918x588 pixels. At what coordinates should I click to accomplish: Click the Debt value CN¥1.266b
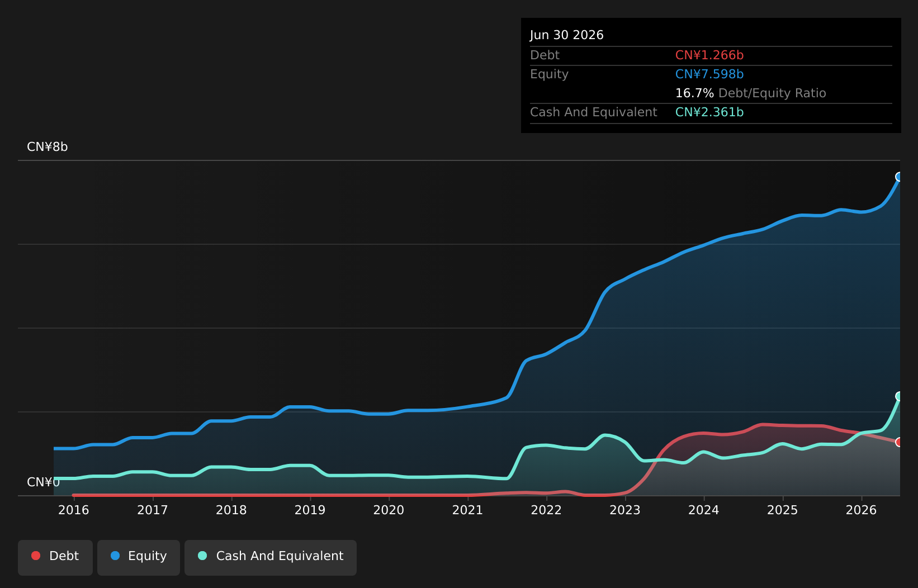[709, 55]
